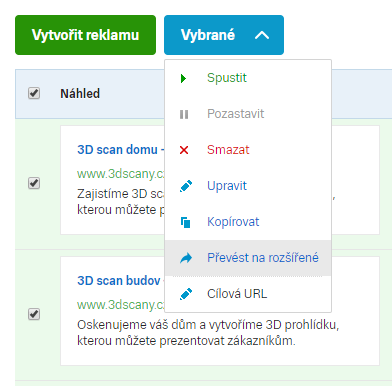Viewport: 392px width, 386px height.
Task: Click the arrow icon beside Převést na rozšířené
Action: click(x=186, y=258)
